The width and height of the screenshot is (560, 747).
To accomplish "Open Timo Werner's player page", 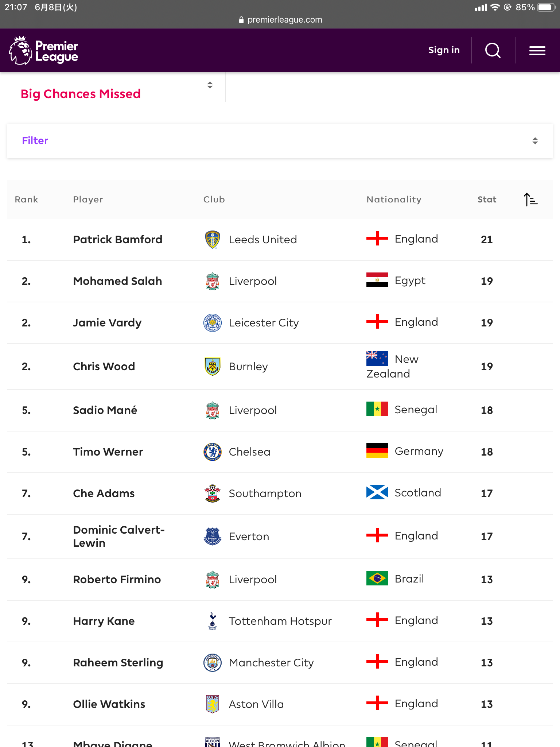I will [108, 452].
